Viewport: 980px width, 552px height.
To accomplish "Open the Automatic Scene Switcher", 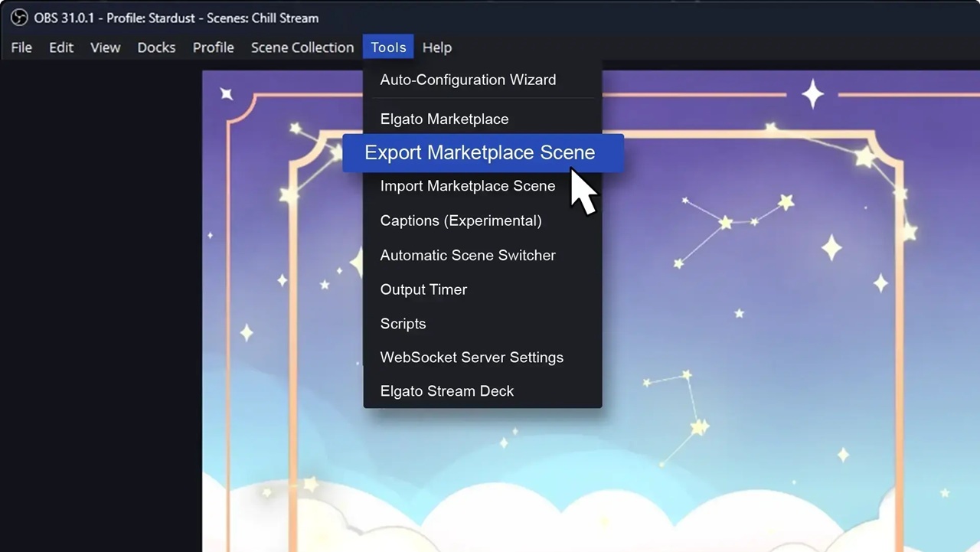I will coord(467,255).
